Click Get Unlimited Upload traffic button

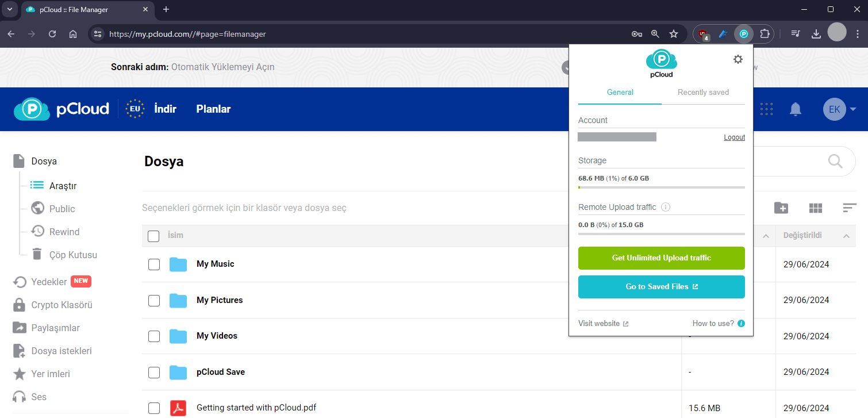tap(661, 258)
